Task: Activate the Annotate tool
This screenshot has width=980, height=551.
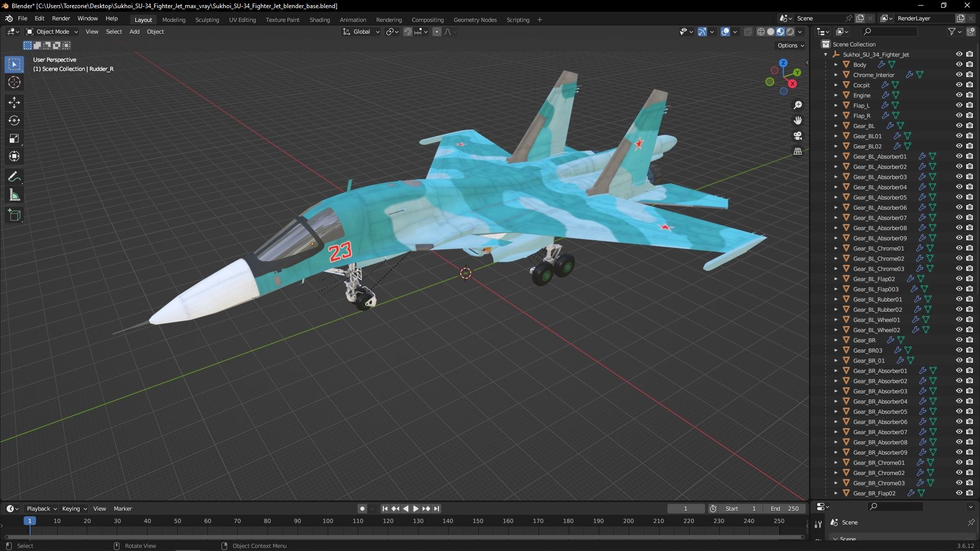Action: pyautogui.click(x=14, y=177)
